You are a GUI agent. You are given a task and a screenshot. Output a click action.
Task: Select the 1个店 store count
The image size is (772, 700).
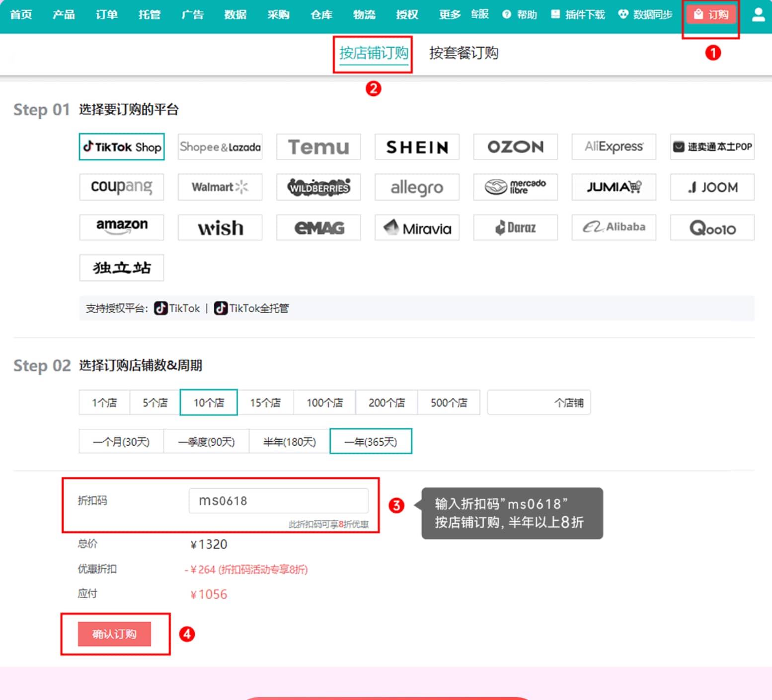click(x=104, y=402)
